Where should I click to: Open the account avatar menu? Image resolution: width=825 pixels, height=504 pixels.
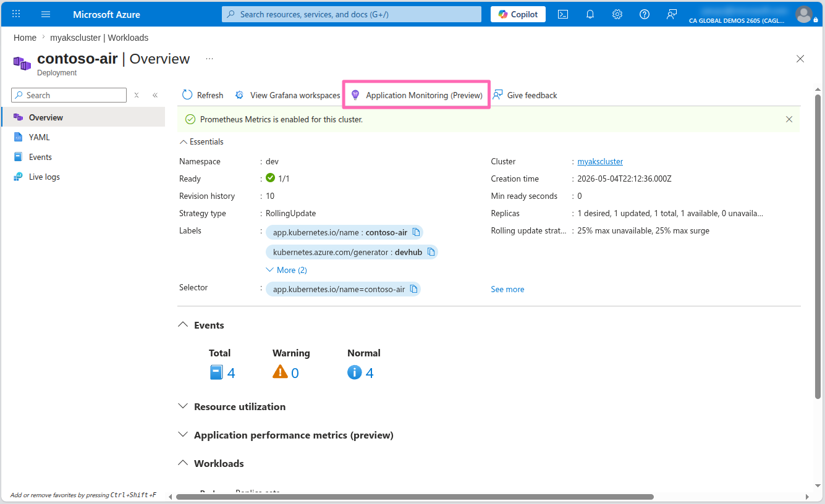pyautogui.click(x=803, y=14)
